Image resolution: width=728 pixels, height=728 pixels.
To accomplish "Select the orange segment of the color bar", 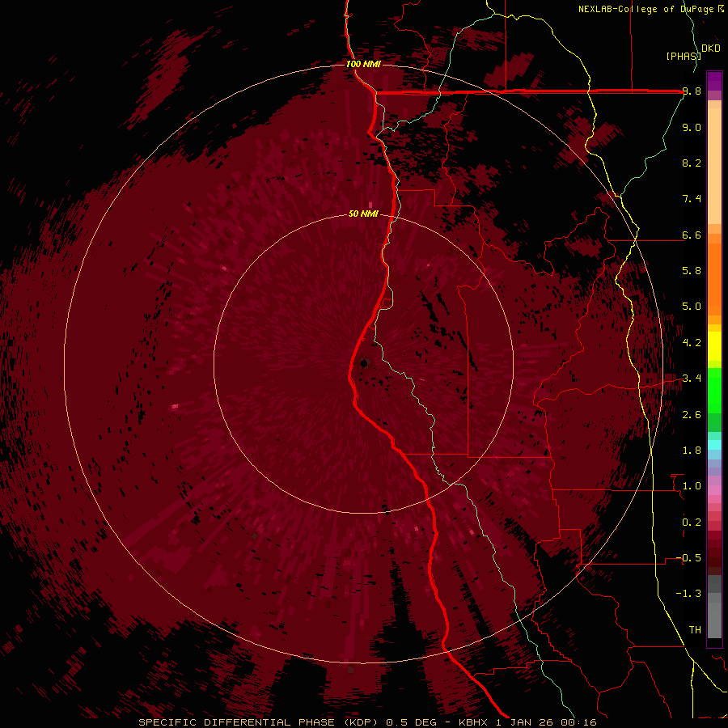I will [x=714, y=279].
